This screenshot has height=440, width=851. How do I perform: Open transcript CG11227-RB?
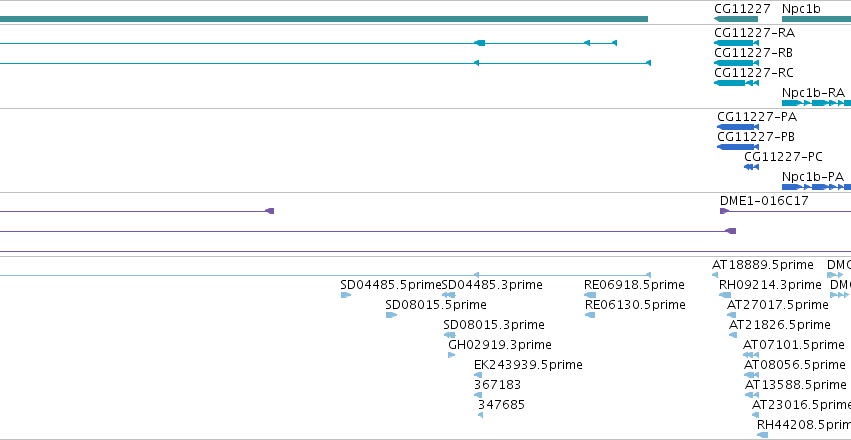coord(753,53)
